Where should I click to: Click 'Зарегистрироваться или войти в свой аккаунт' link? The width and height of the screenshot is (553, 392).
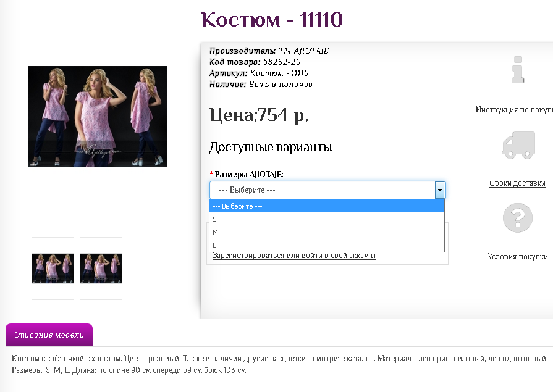pos(294,256)
